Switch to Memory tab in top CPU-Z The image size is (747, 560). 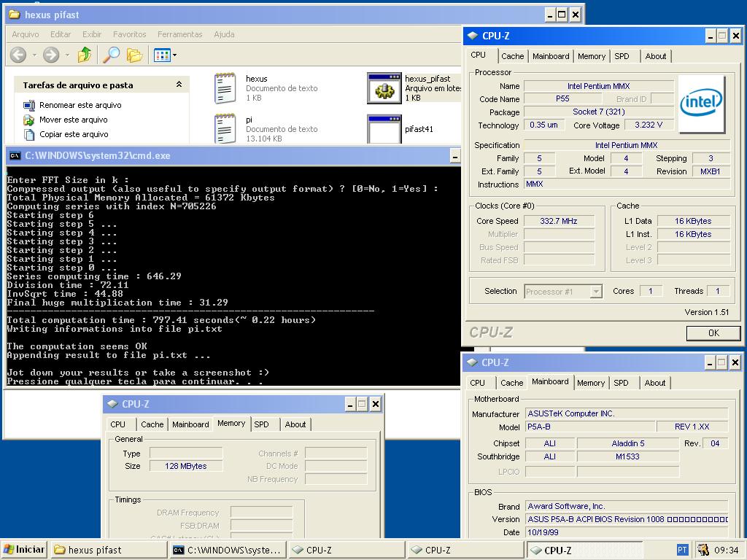pyautogui.click(x=591, y=56)
